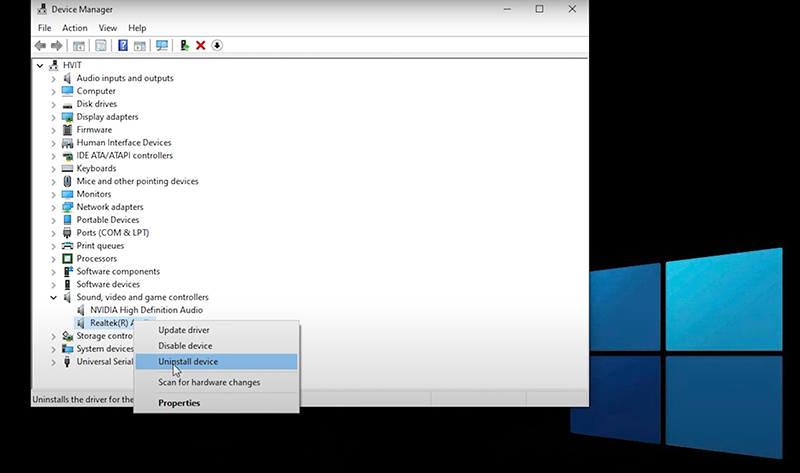This screenshot has width=800, height=473.
Task: Click the Show/Hide console tree icon
Action: (x=79, y=46)
